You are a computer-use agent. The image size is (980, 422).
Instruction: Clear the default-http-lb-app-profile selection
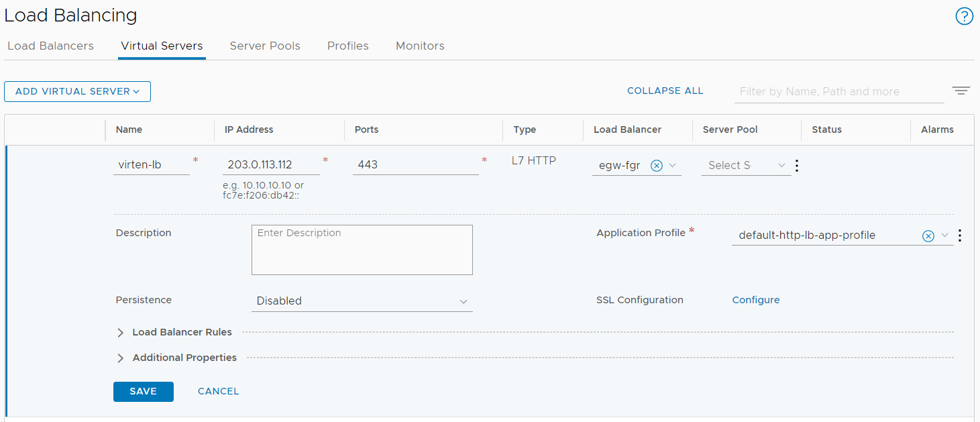pos(928,235)
